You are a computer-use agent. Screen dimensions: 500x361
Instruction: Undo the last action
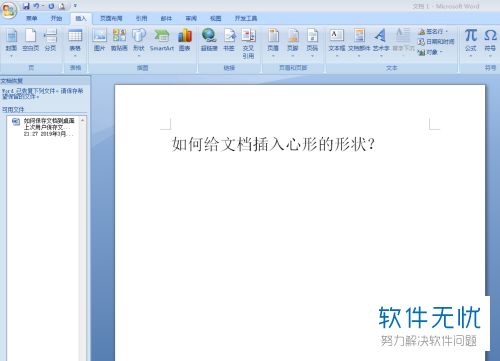click(36, 6)
